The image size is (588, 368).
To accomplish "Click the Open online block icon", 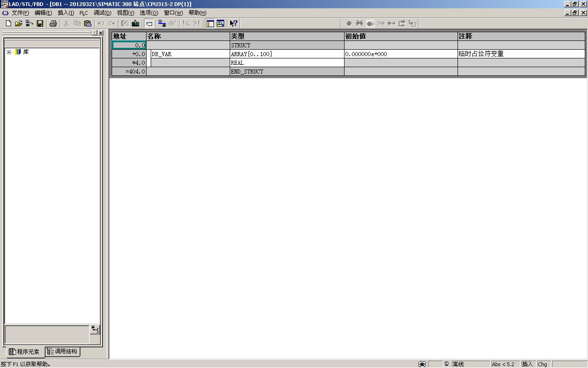I will (x=29, y=23).
